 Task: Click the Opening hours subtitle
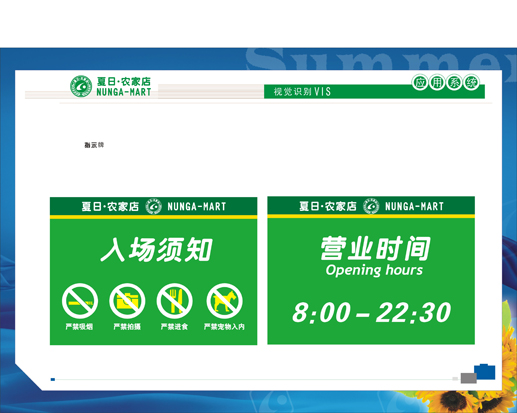(x=374, y=270)
